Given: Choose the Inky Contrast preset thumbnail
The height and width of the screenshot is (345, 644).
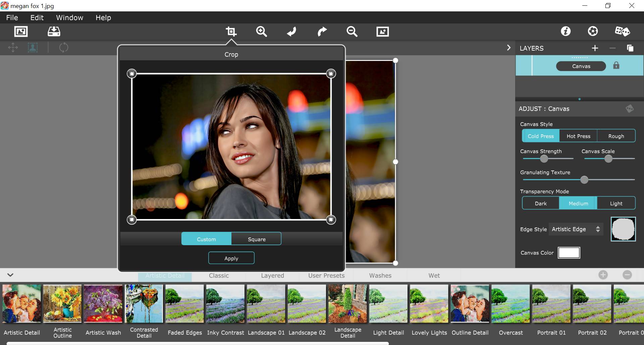Looking at the screenshot, I should coord(225,304).
